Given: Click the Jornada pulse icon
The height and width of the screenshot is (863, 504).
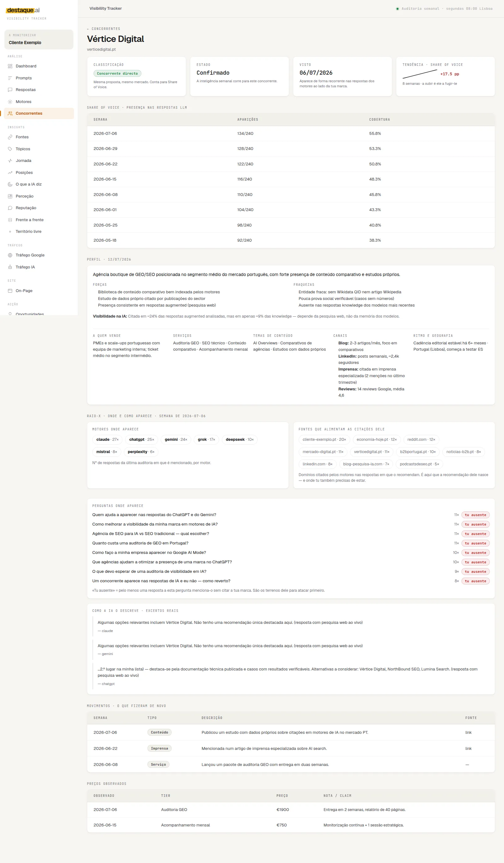Looking at the screenshot, I should 10,161.
